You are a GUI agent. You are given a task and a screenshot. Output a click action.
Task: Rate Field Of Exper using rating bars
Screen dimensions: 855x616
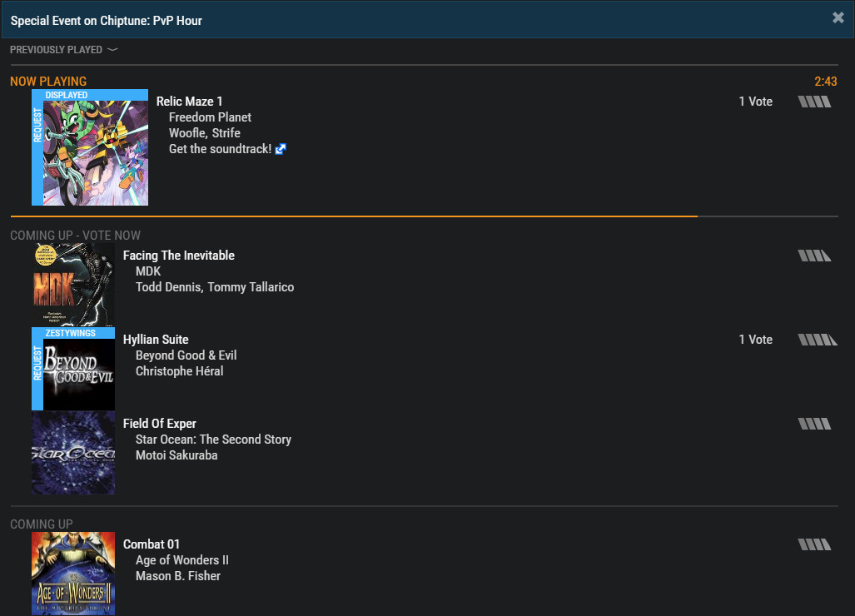point(814,424)
